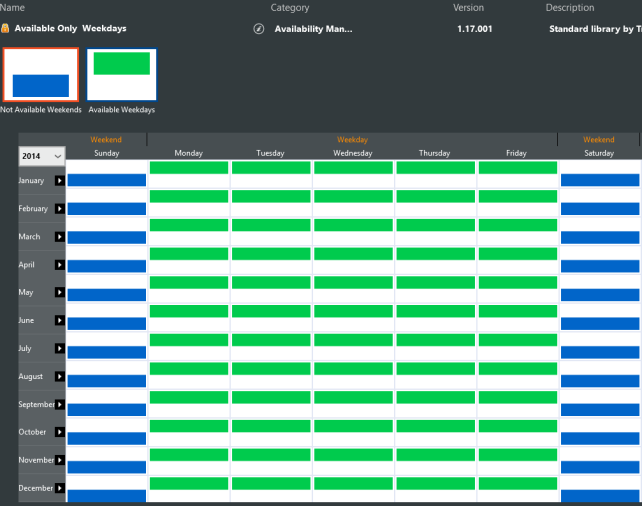Click the September month label
Image resolution: width=642 pixels, height=506 pixels.
pyautogui.click(x=36, y=404)
